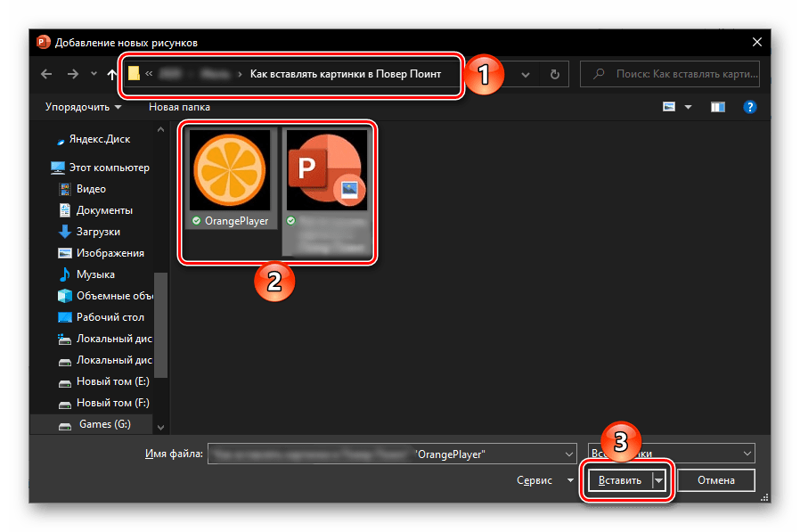The width and height of the screenshot is (800, 532).
Task: Select the PowerPoint logo image thumbnail
Action: tap(324, 178)
